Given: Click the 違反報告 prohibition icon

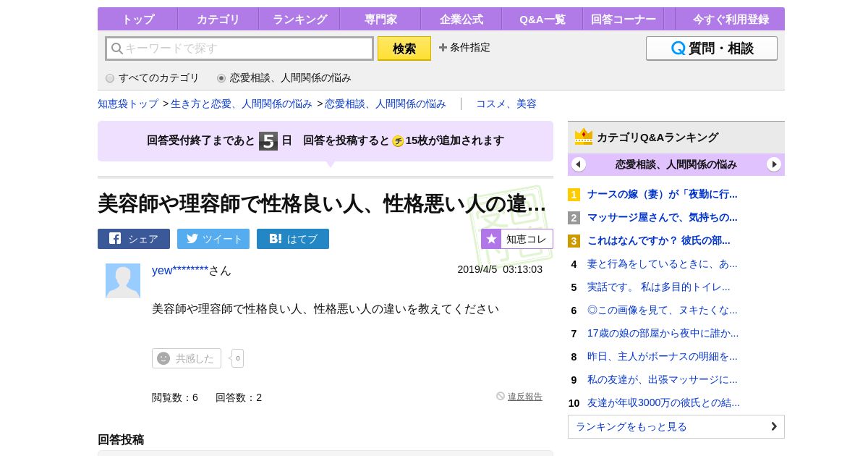Looking at the screenshot, I should click(x=501, y=396).
